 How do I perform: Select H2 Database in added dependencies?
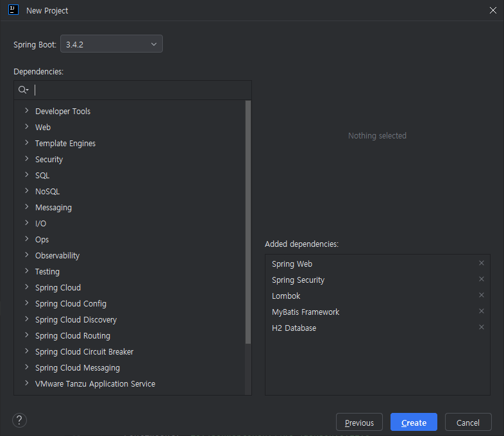tap(377, 328)
